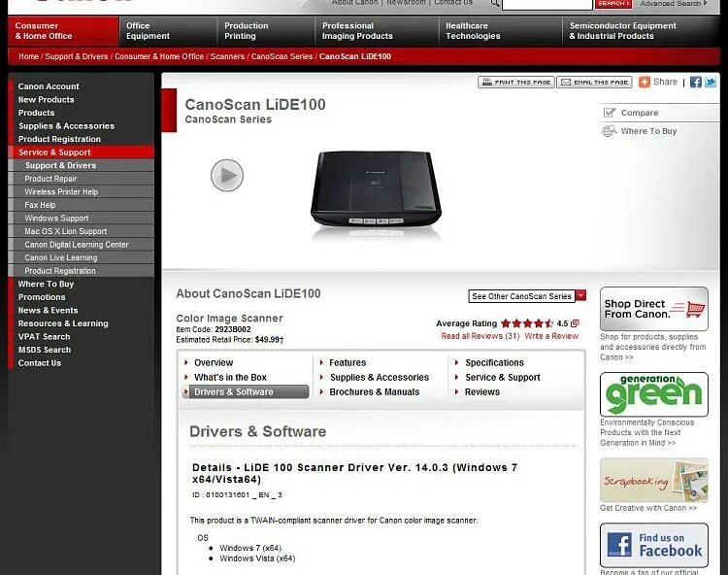
Task: Open the Specifications tab
Action: [x=494, y=362]
